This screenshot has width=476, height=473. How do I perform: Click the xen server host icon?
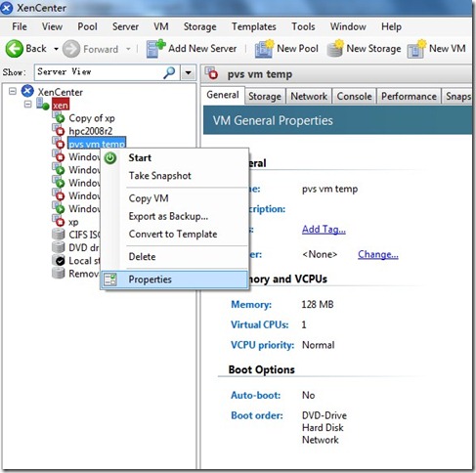click(x=42, y=105)
